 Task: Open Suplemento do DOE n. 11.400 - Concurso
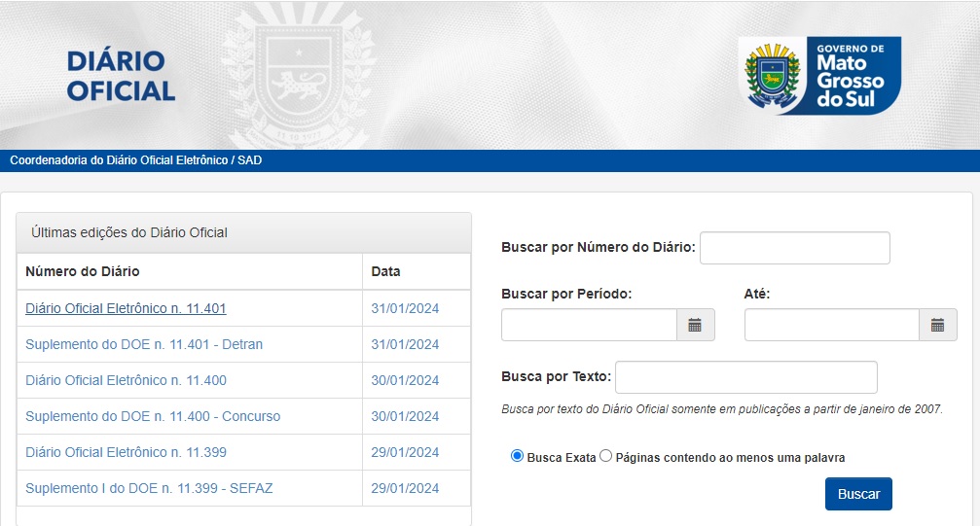[x=153, y=417]
